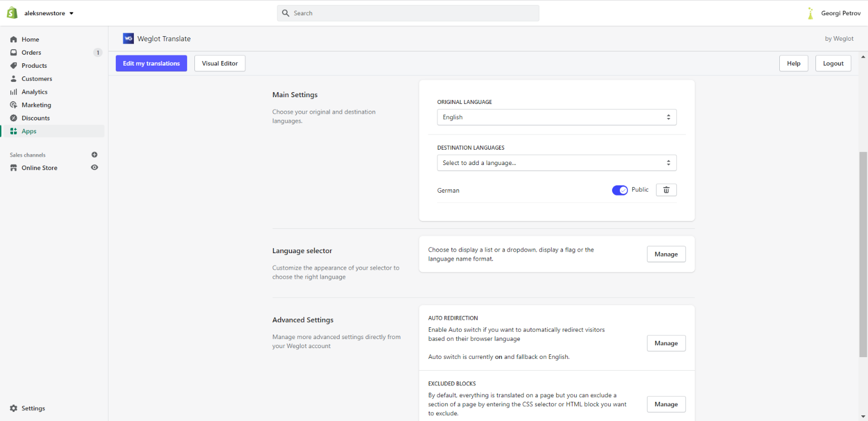Delete German language trash icon
Screen dimensions: 868x421
[666, 190]
